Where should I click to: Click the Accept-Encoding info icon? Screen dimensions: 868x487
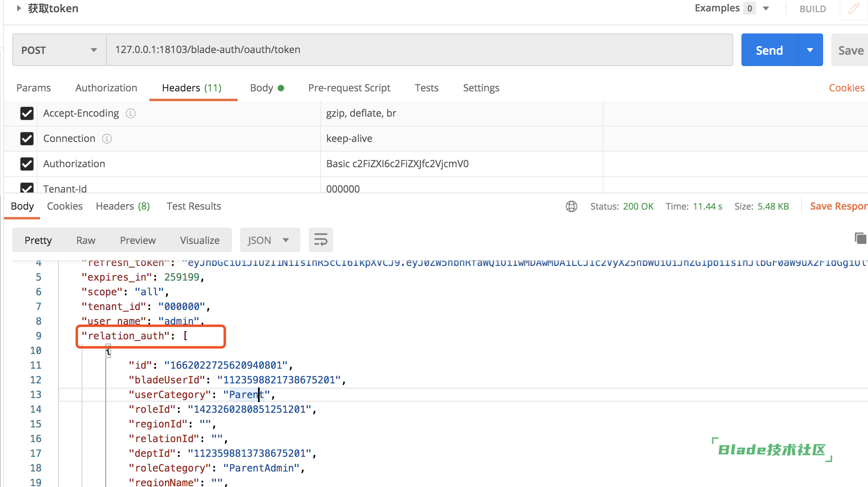point(131,113)
